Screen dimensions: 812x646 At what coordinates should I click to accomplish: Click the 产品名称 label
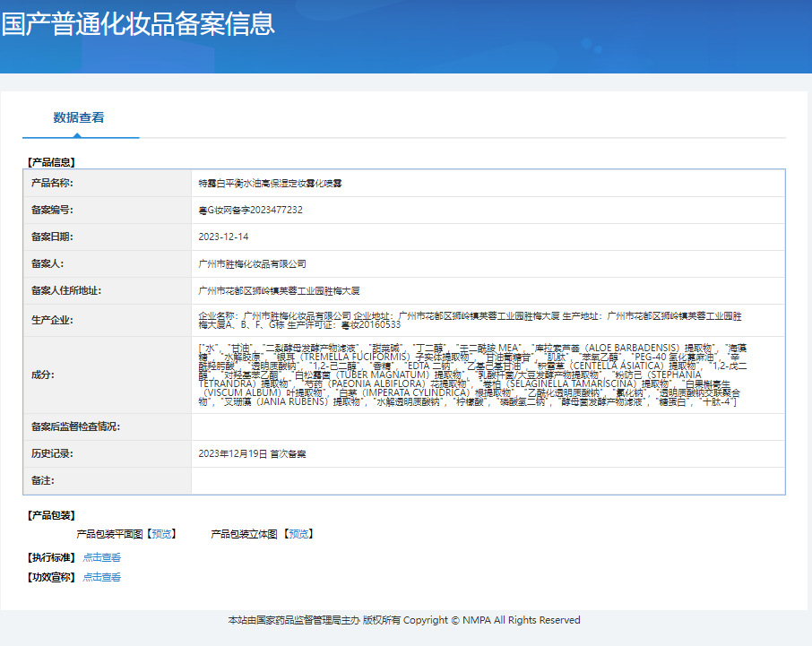point(52,183)
